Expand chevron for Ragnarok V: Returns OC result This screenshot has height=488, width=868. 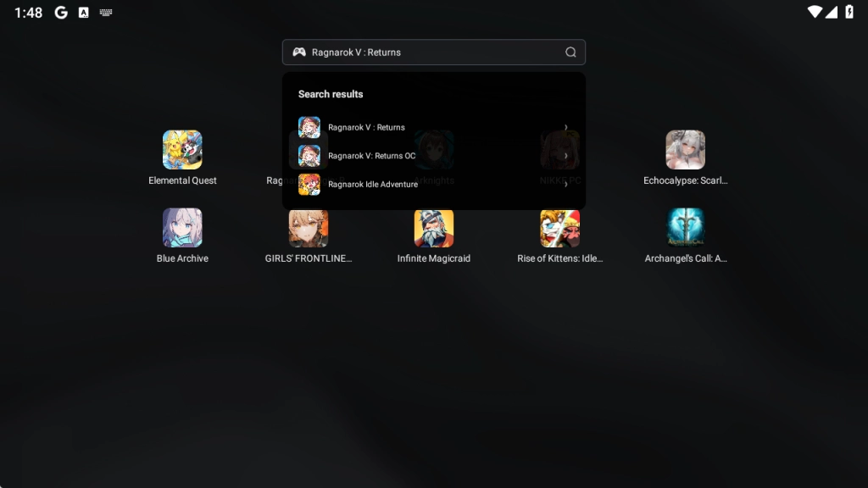tap(565, 156)
